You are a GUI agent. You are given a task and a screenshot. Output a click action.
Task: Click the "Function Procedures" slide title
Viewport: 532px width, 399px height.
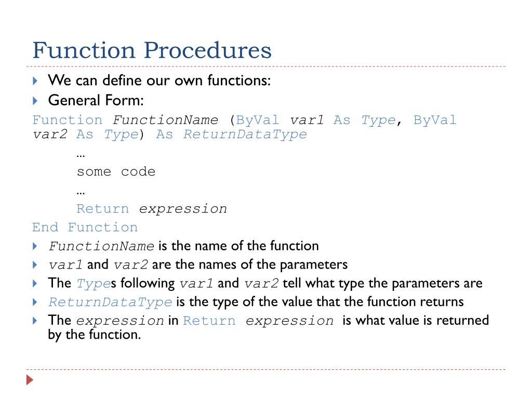(152, 50)
